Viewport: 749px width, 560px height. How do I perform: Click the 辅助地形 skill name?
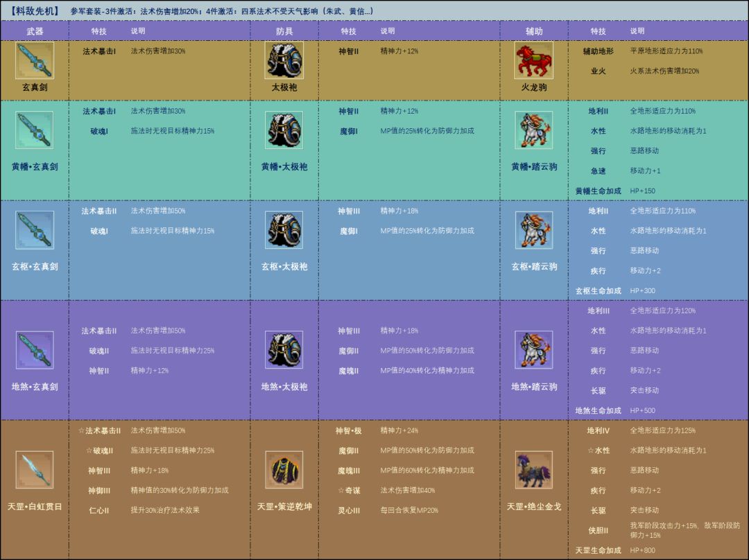pos(598,51)
